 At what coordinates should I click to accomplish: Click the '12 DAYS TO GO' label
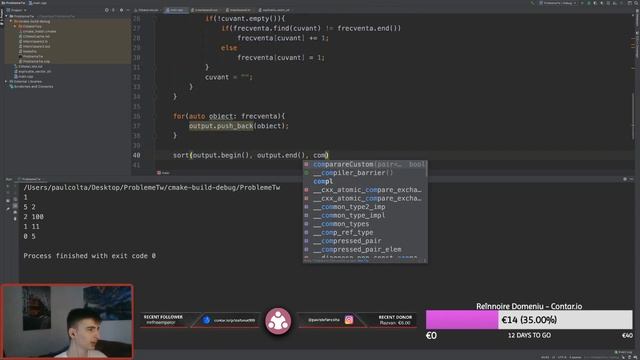click(x=529, y=335)
